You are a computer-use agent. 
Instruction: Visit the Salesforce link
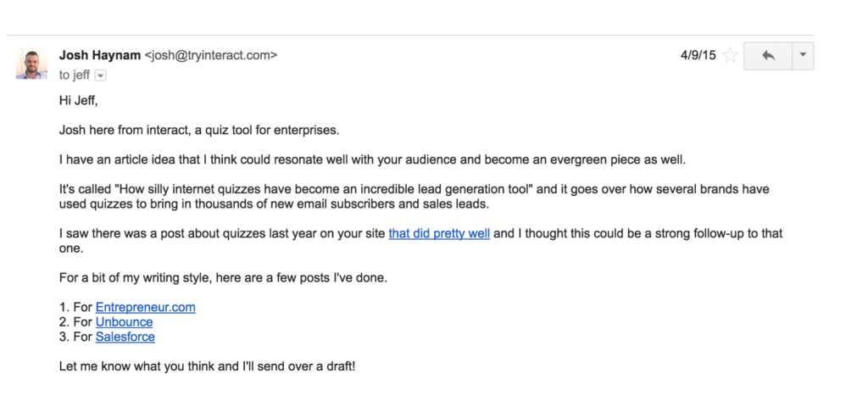[125, 337]
